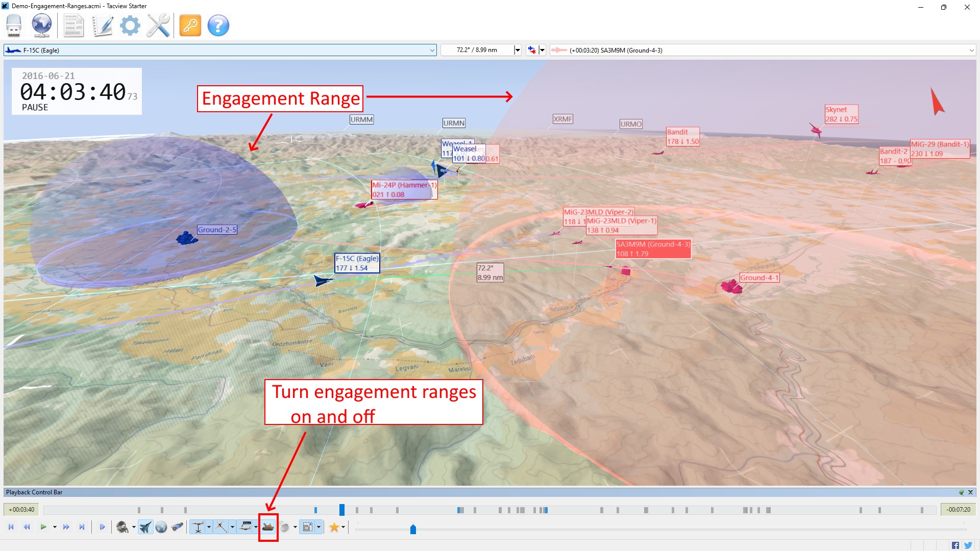This screenshot has width=980, height=551.
Task: Expand dropdown beside swap objects icon
Action: (542, 50)
